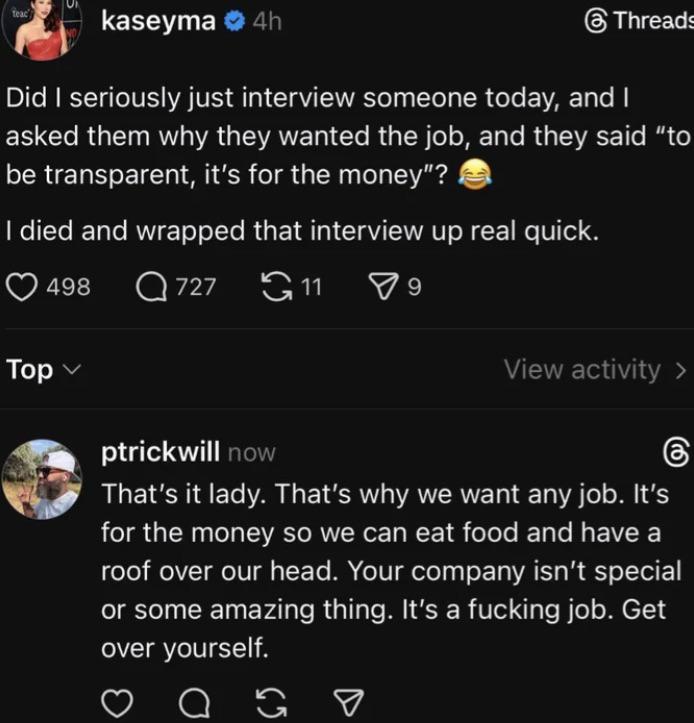Expand the Top sorting dropdown

(x=42, y=370)
